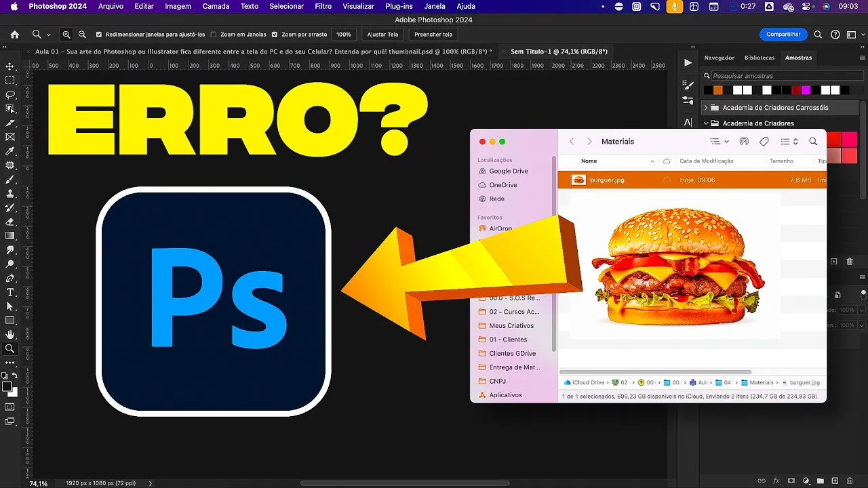Screen dimensions: 868x488
Task: Pick the orange swatch in Amostras
Action: (x=718, y=90)
